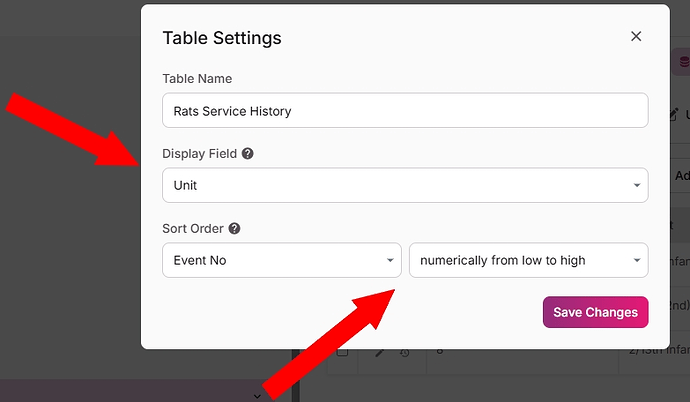This screenshot has width=690, height=402.
Task: Expand the chevron at bottom of sidebar
Action: pos(258,396)
